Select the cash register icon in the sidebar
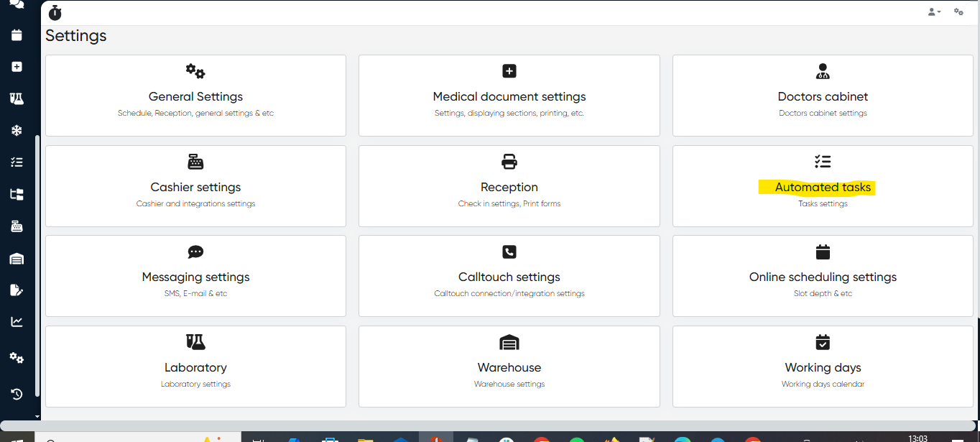The height and width of the screenshot is (442, 980). pyautogui.click(x=17, y=226)
